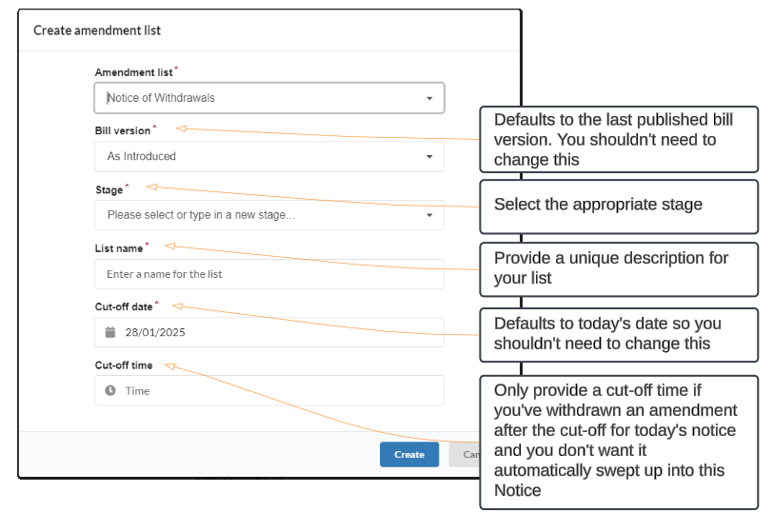Click the Create amendment list dialog title
The width and height of the screenshot is (773, 532).
coord(97,30)
